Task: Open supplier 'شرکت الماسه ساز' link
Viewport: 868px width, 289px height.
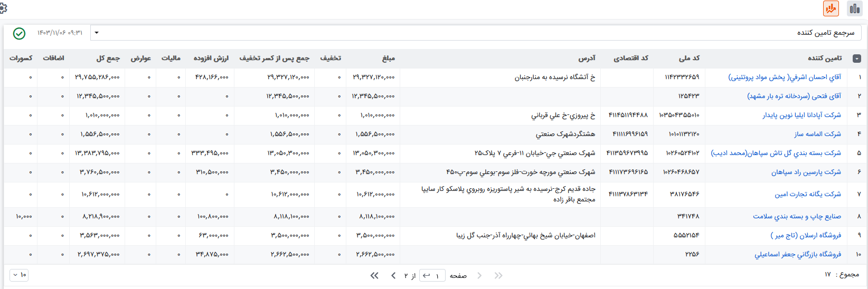Action: [817, 134]
